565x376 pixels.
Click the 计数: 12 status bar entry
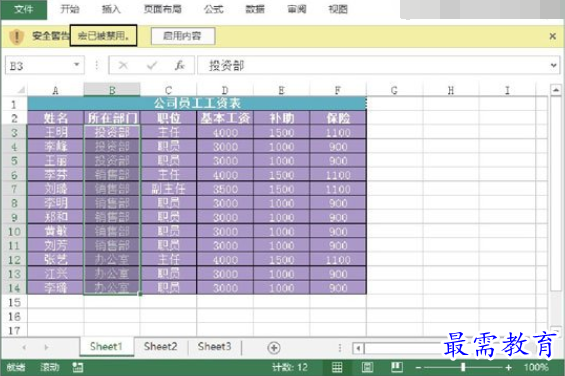pyautogui.click(x=290, y=367)
